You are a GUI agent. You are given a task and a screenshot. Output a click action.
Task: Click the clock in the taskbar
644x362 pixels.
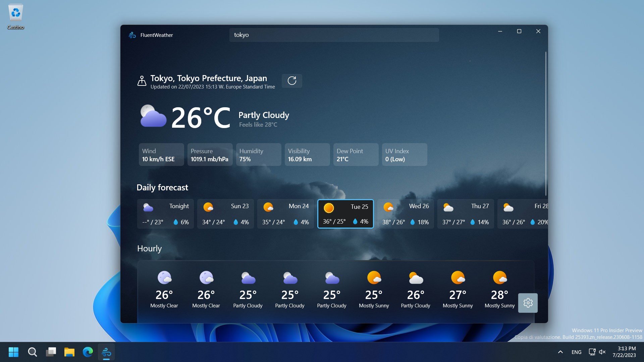625,352
